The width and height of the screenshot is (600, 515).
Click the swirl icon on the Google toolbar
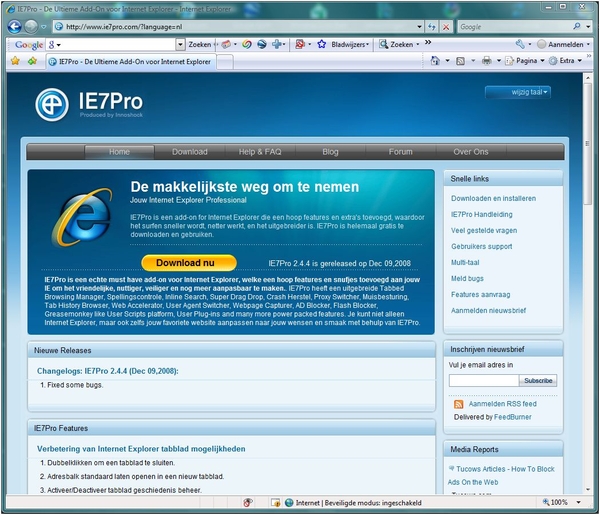click(x=247, y=45)
